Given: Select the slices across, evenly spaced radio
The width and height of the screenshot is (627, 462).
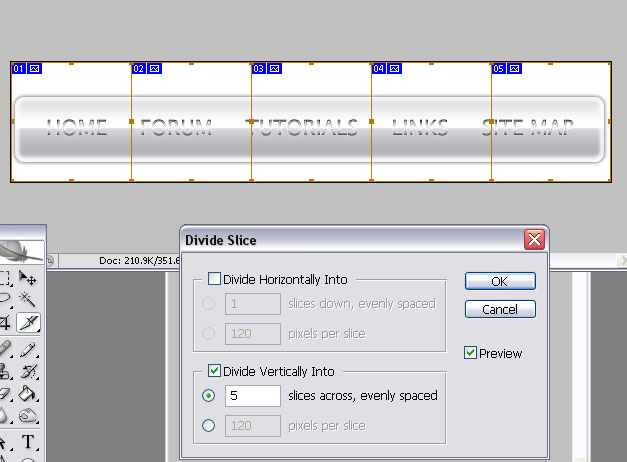Looking at the screenshot, I should (208, 396).
